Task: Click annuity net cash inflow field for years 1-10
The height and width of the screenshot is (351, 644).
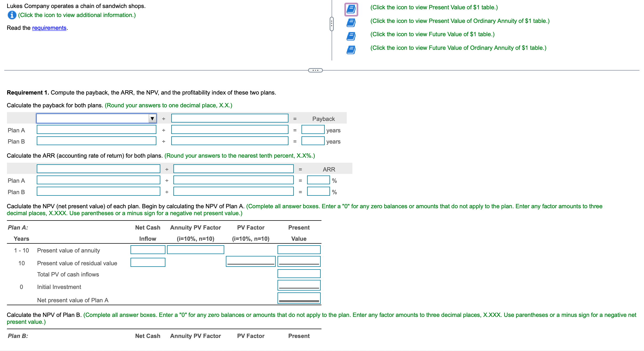Action: (x=148, y=250)
